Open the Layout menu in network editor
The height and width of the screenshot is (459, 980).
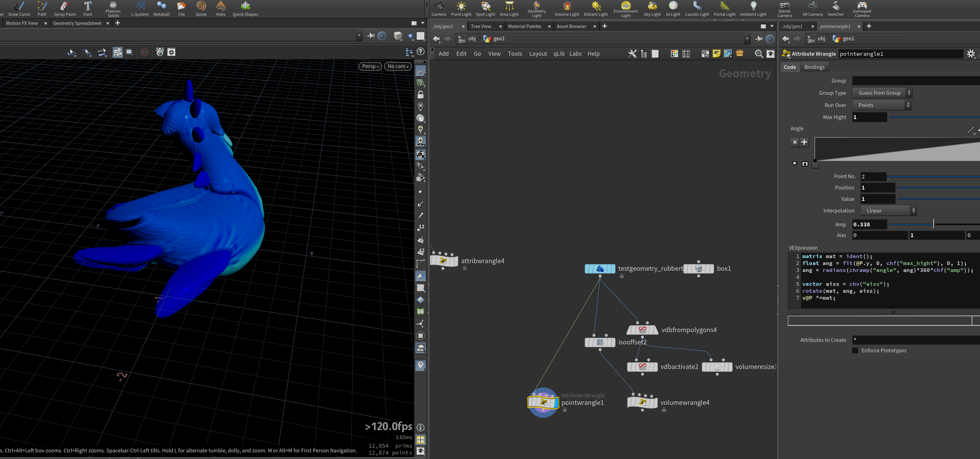pyautogui.click(x=538, y=54)
